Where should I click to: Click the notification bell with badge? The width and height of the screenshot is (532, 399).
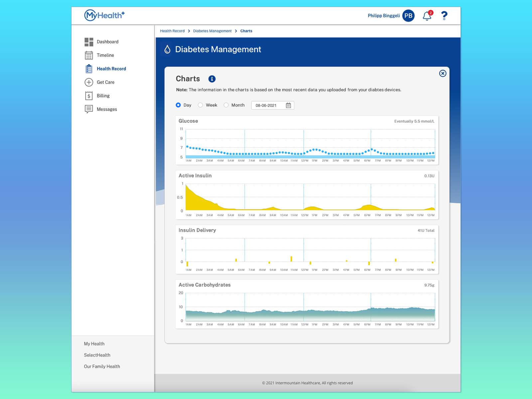[427, 16]
